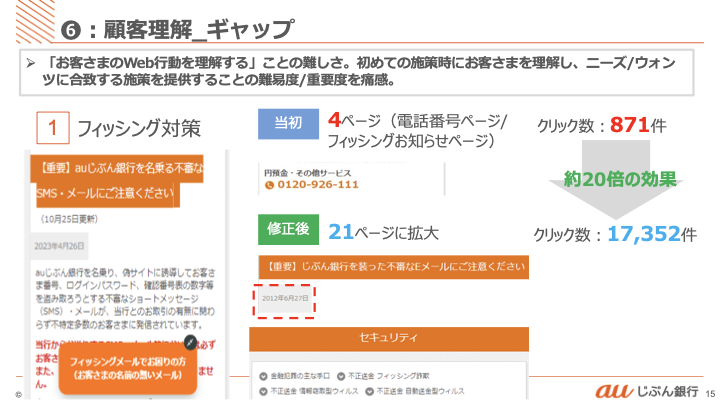Click the date 2012年6月27日
The height and width of the screenshot is (405, 720).
click(x=285, y=298)
